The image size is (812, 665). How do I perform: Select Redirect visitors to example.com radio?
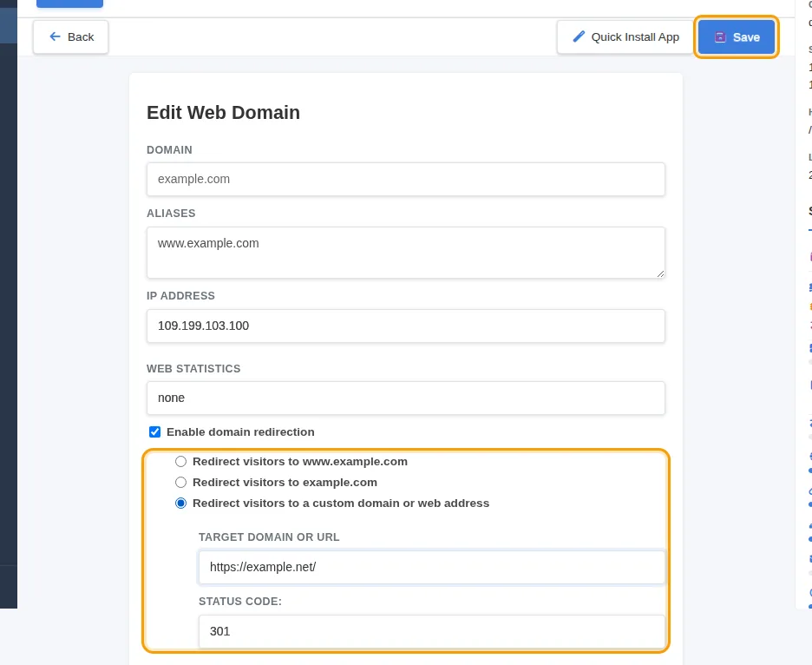[x=180, y=483]
